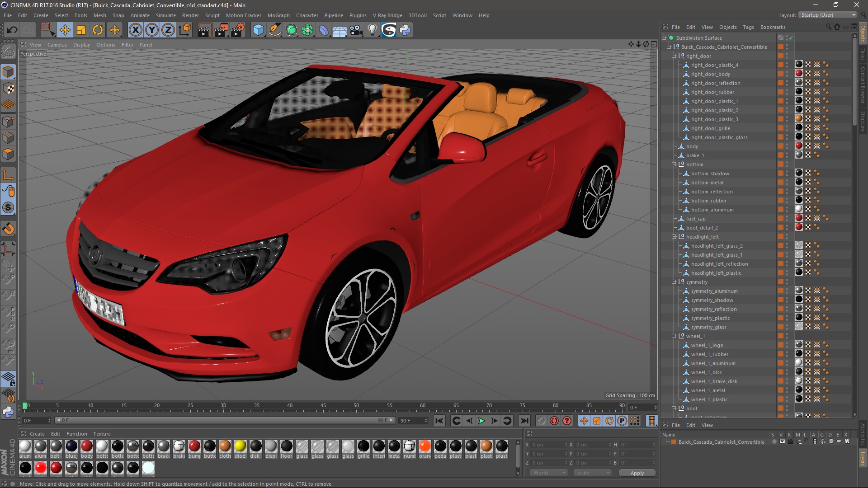The image size is (868, 488).
Task: Click Make Editable icon in left toolbar
Action: (x=8, y=51)
